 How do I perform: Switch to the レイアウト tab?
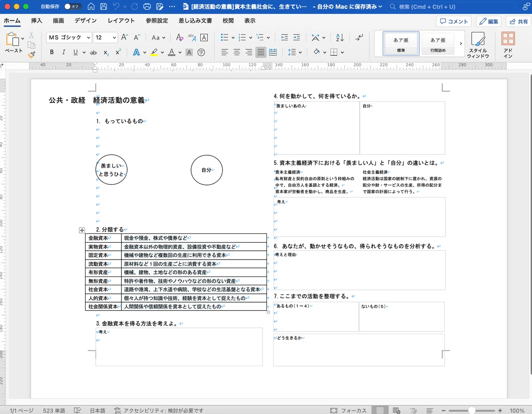click(121, 21)
